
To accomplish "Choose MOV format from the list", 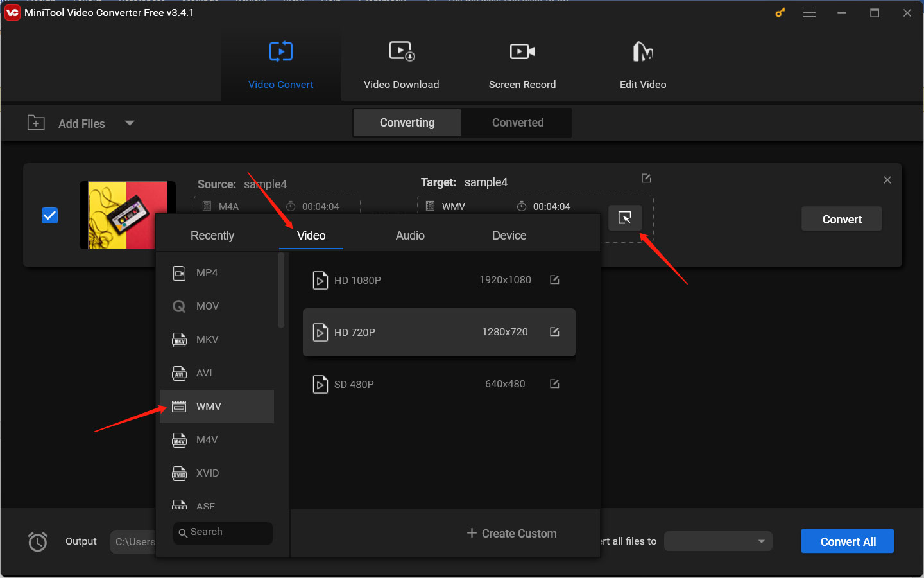I will (218, 306).
